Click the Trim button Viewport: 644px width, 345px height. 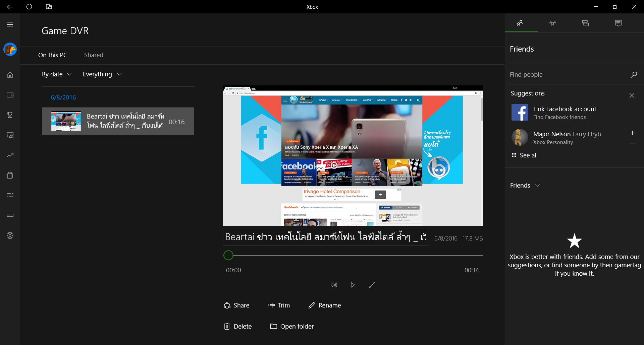point(279,305)
